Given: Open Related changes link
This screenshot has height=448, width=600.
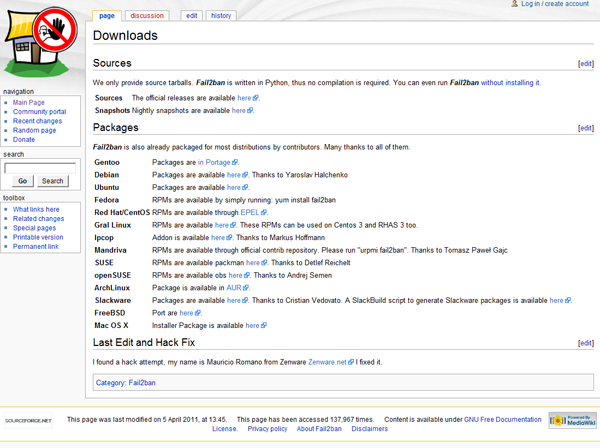Looking at the screenshot, I should pos(38,219).
